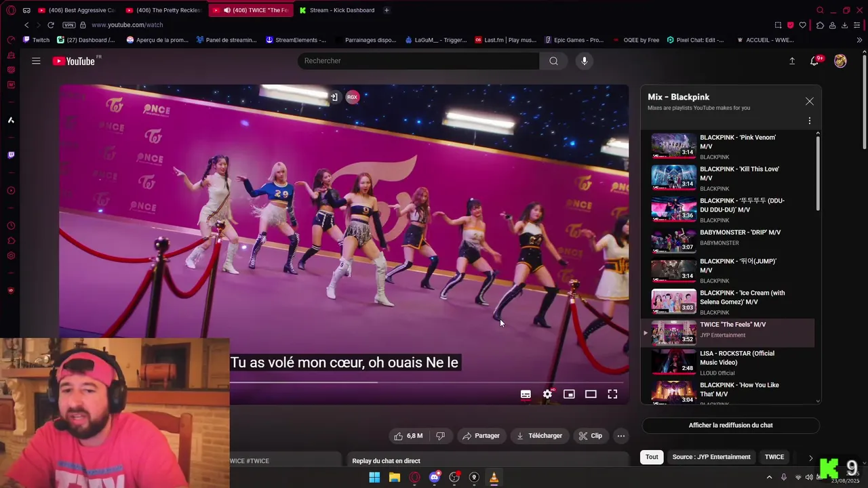This screenshot has width=868, height=488.
Task: Switch to theater mode
Action: 591,394
